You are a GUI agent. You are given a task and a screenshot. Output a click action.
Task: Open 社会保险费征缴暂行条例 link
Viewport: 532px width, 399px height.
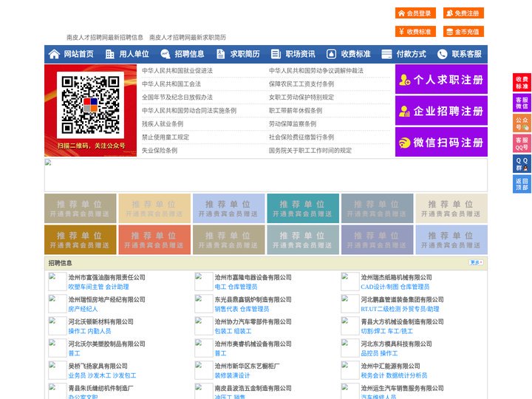click(301, 137)
